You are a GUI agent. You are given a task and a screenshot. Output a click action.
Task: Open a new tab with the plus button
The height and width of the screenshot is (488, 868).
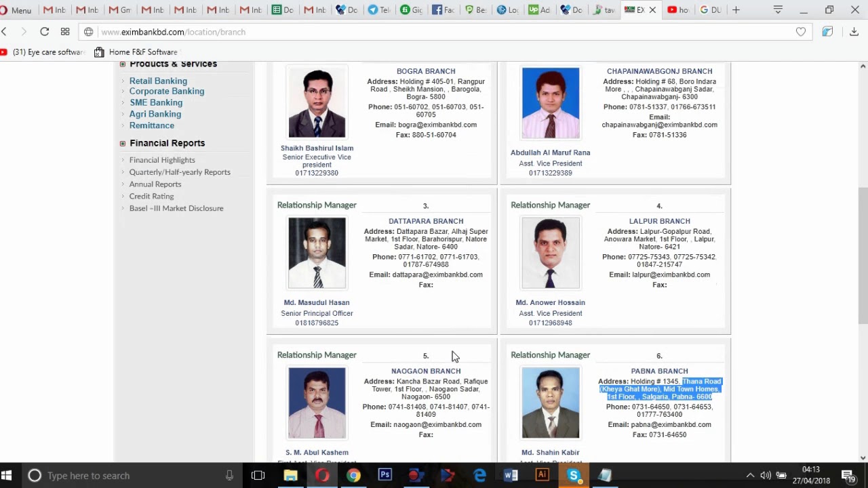point(736,10)
